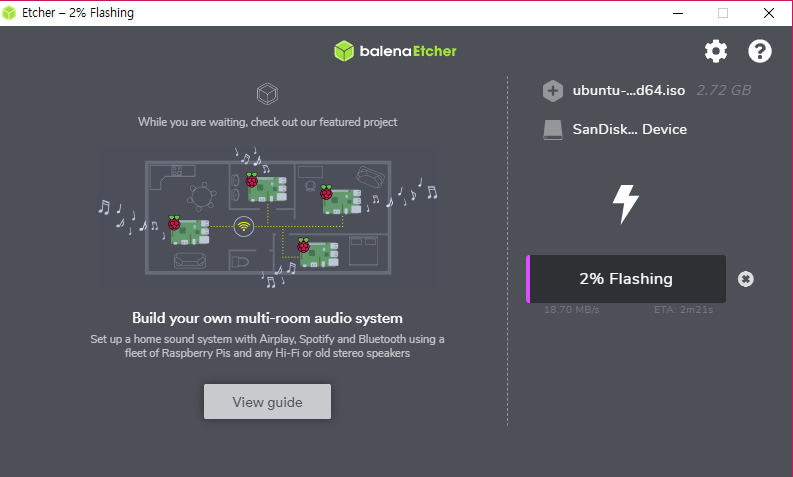
Task: Open the View guide button
Action: (267, 402)
